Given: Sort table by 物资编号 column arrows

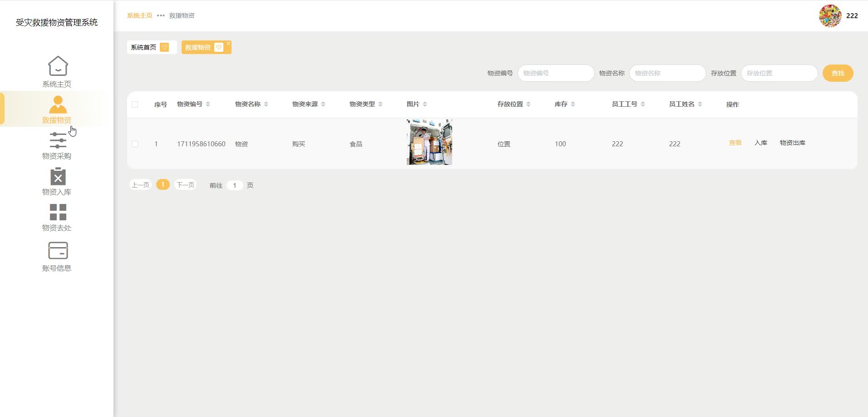Looking at the screenshot, I should coord(208,104).
